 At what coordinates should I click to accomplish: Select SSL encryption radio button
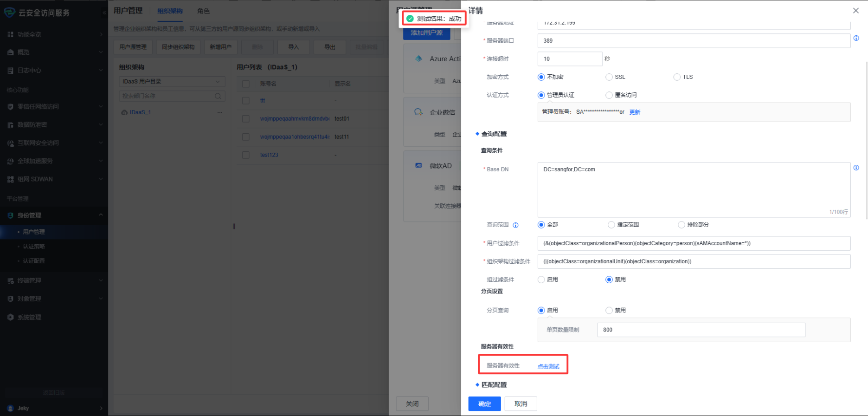pos(609,77)
